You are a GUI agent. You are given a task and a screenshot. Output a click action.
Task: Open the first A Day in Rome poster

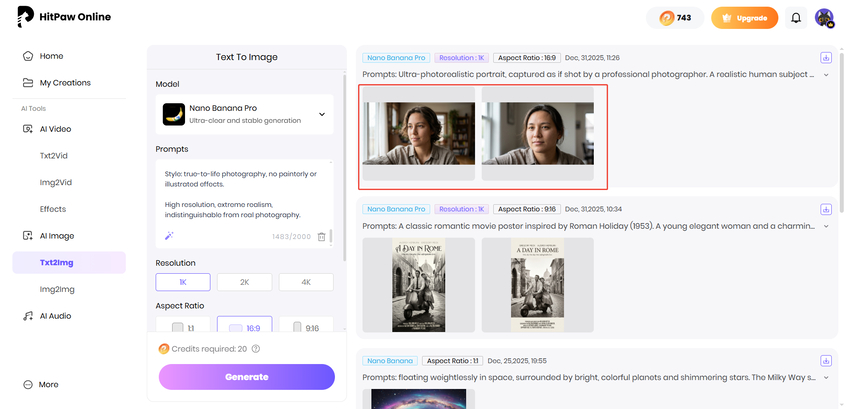point(419,285)
